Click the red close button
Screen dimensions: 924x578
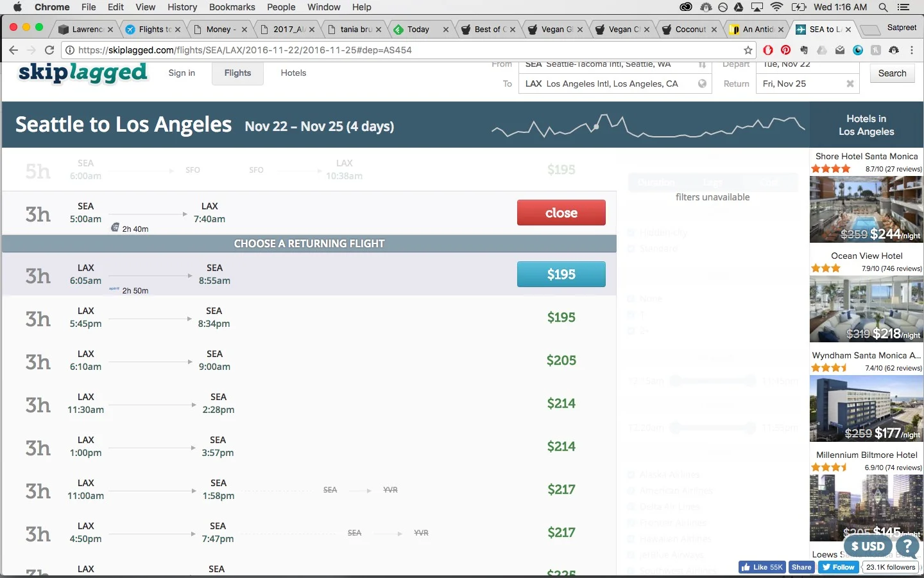pyautogui.click(x=561, y=213)
